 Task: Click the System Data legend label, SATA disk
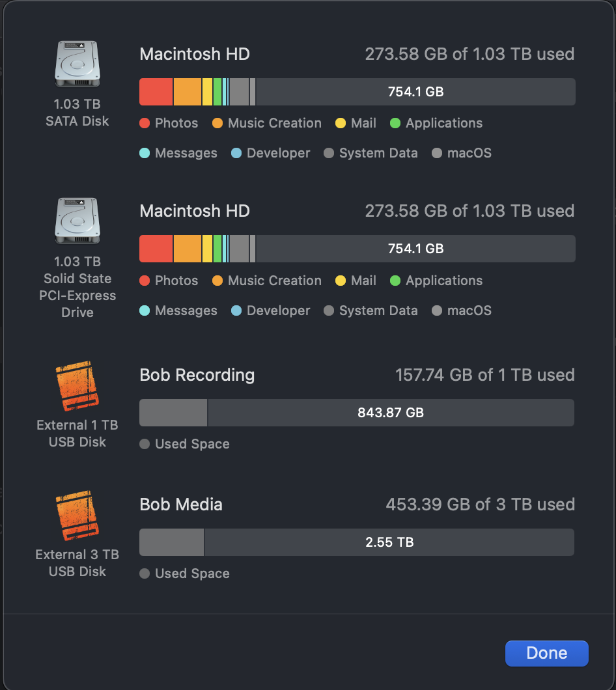coord(378,153)
